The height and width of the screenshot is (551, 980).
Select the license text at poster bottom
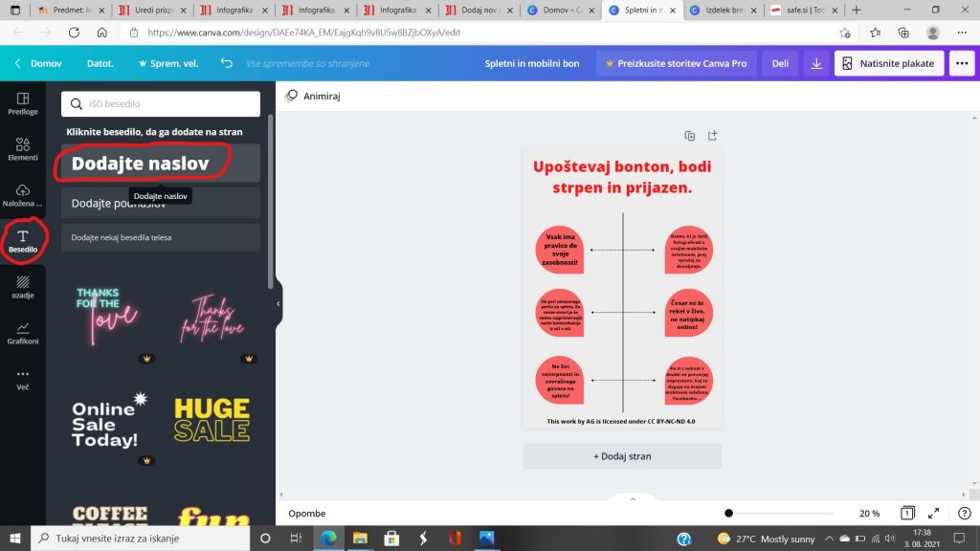[620, 421]
